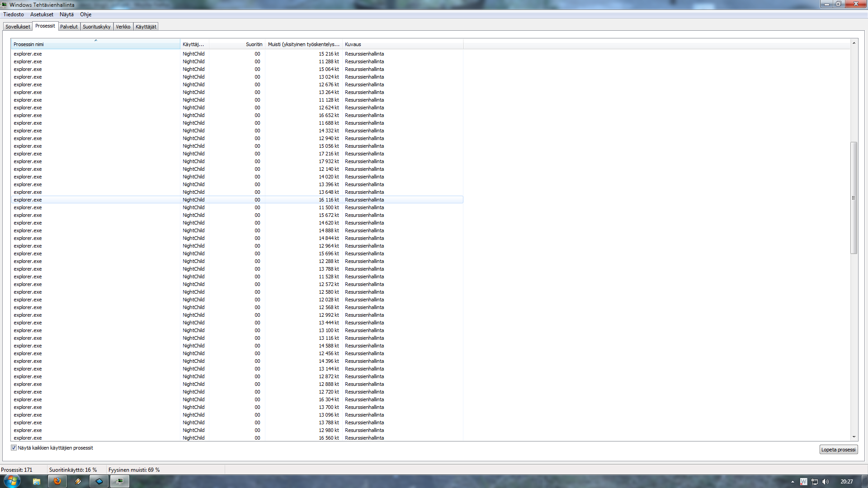This screenshot has height=488, width=868.
Task: Click the Windows Start orb
Action: click(12, 481)
